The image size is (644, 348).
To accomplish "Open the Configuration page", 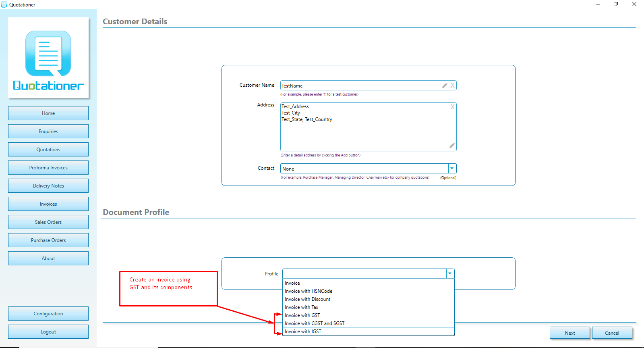I will tap(48, 314).
